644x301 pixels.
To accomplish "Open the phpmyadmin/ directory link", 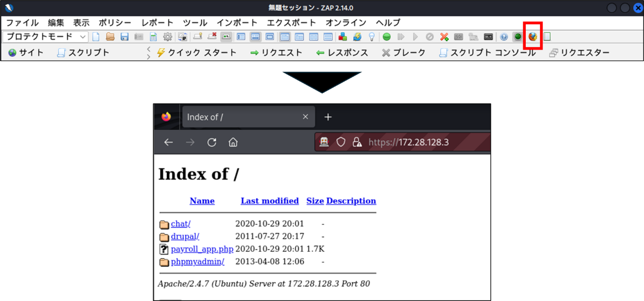I will click(x=197, y=262).
